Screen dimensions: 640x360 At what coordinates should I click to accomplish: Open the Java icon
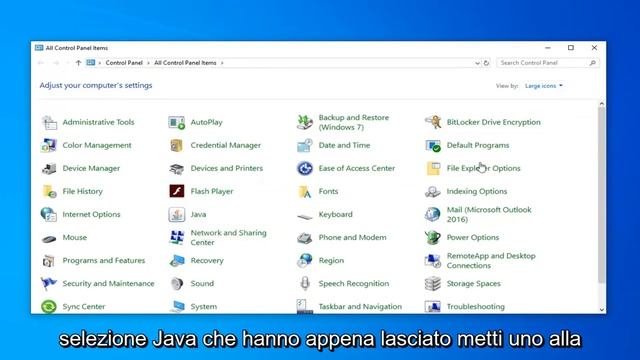click(177, 214)
